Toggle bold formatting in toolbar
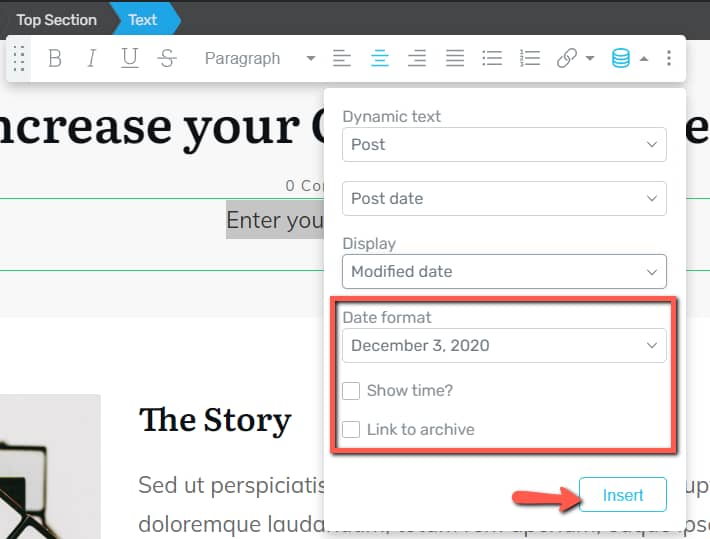 point(55,59)
